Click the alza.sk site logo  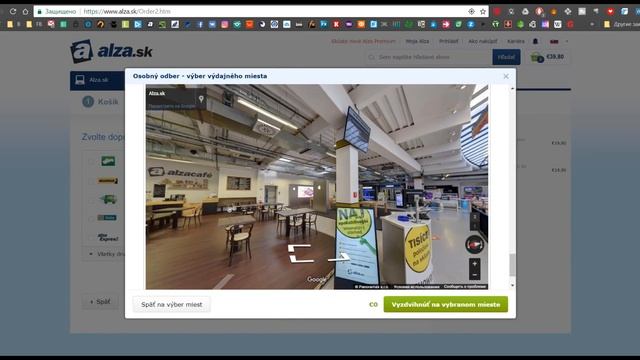pos(111,51)
